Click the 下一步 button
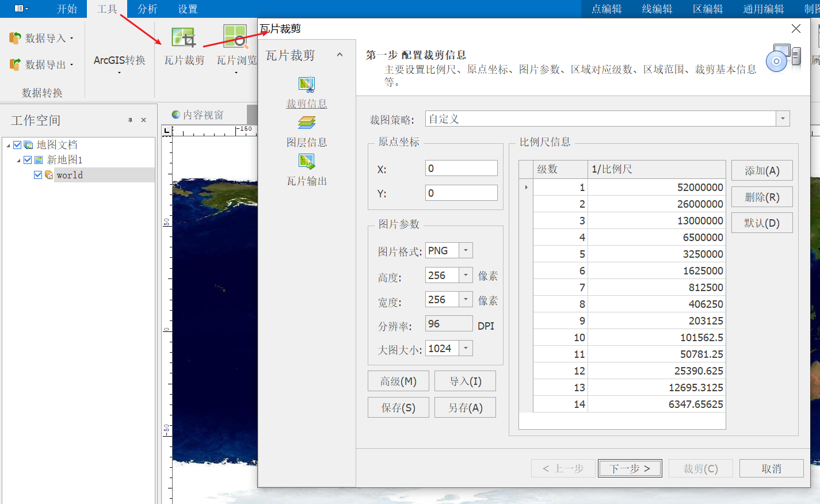Screen dimensions: 820x504 pos(630,468)
